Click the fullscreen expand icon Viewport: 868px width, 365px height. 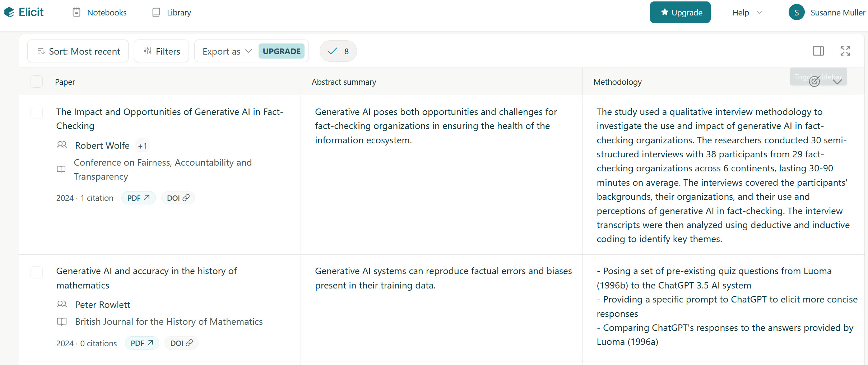pos(845,51)
